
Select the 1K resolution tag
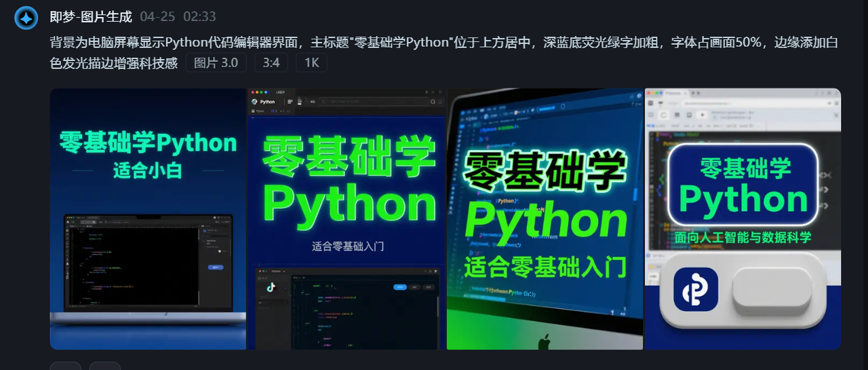tap(311, 63)
